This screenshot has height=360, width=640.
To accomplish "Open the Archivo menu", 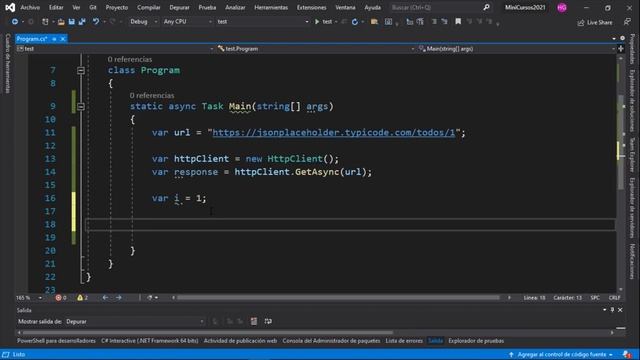I will pos(30,7).
